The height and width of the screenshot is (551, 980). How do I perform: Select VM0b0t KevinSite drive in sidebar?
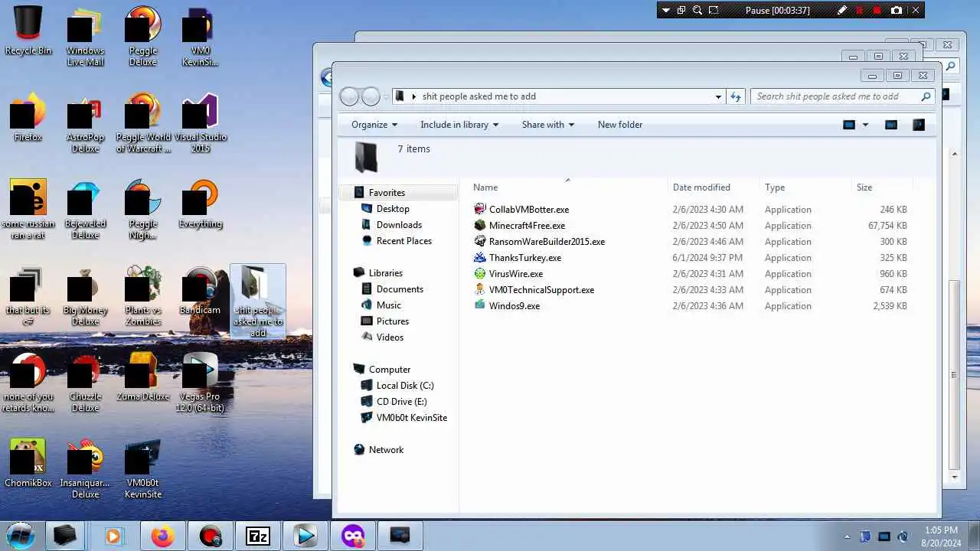click(x=403, y=418)
